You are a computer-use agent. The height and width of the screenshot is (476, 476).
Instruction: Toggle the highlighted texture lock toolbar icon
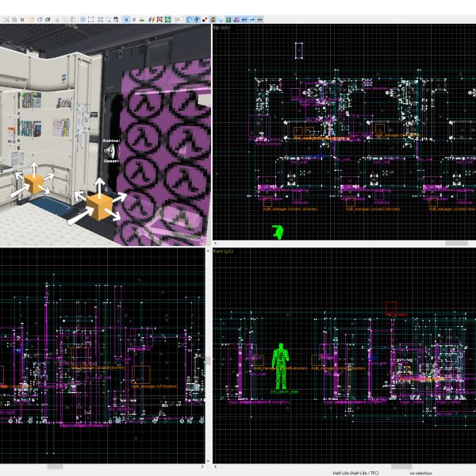coord(126,19)
